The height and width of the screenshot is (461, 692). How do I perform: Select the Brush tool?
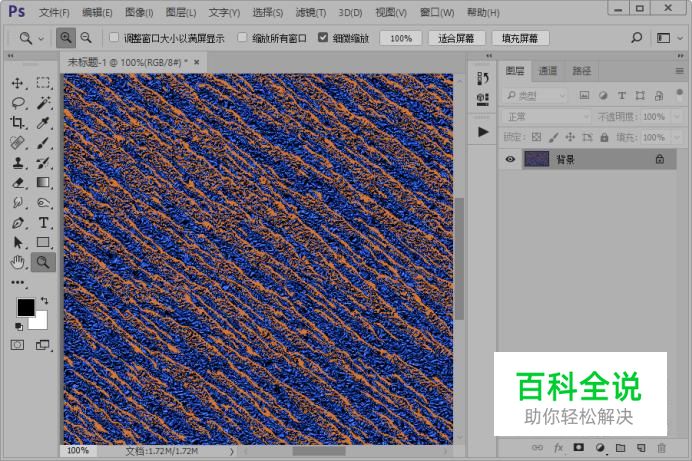(43, 142)
